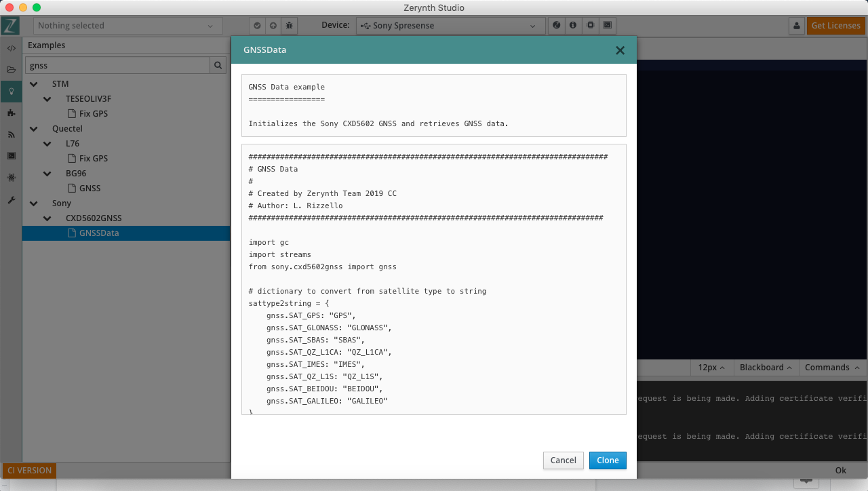Screen dimensions: 868x491
Task: Open the atom-shaped sidebar icon
Action: point(11,178)
